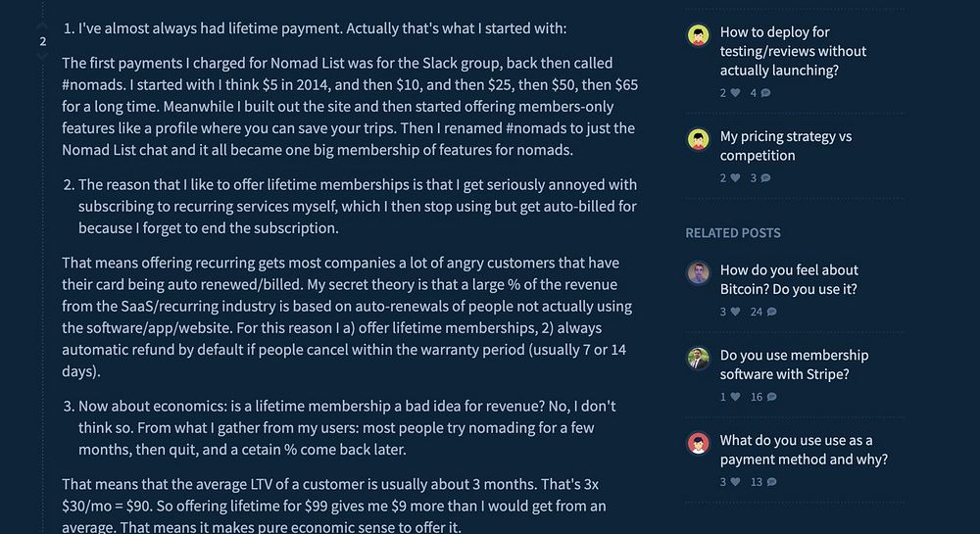Click comment bubble under 'How to deploy for testing'
The image size is (980, 534).
click(x=765, y=92)
